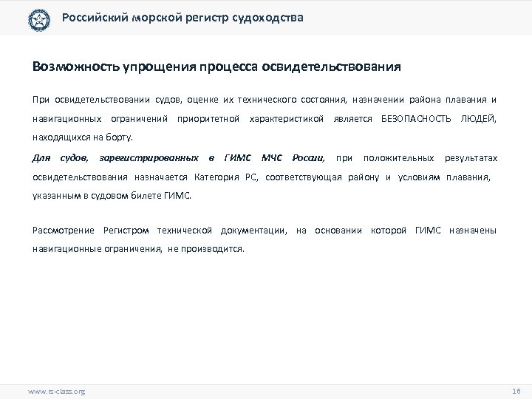
Task: Click the bold italic 'ГИМС МЧС Росии' phrase
Action: [x=274, y=158]
